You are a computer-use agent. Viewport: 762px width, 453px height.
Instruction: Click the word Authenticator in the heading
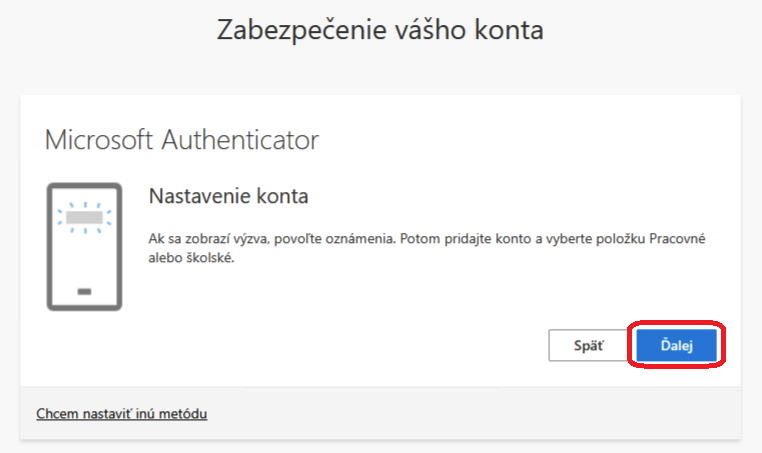coord(240,140)
